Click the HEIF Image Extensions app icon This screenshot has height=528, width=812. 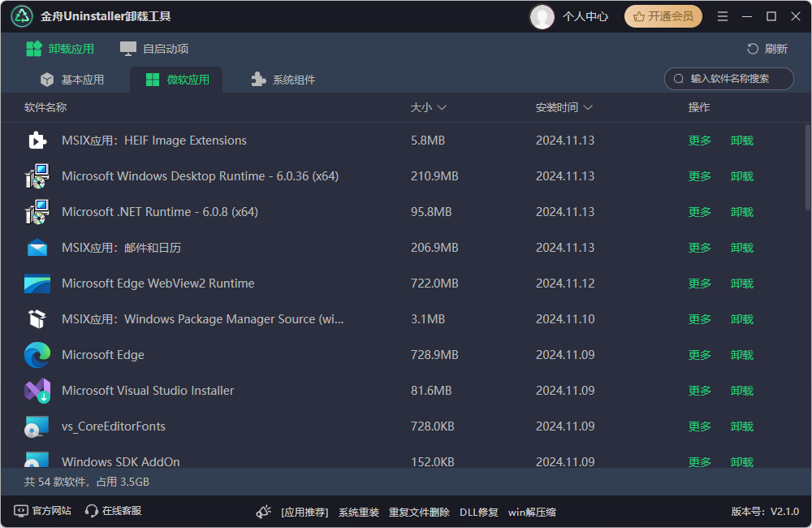point(37,141)
